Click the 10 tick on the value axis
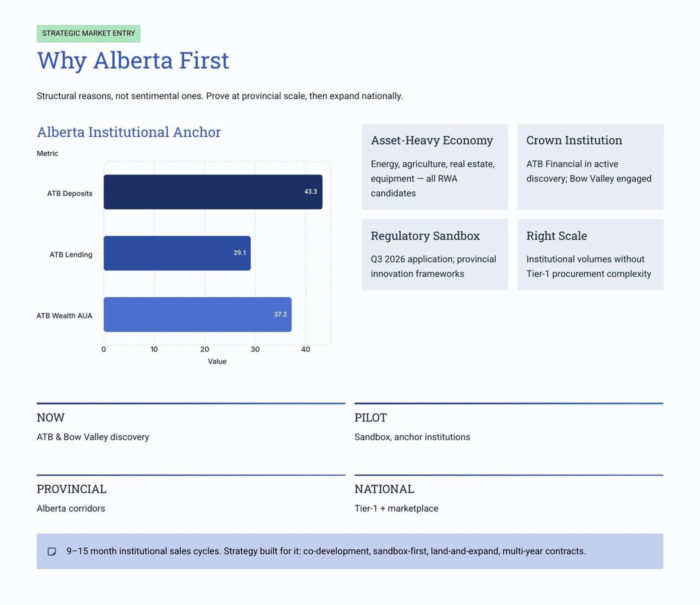700x605 pixels. 154,349
